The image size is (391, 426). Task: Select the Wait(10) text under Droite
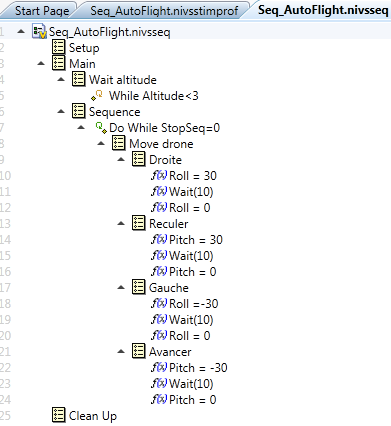[191, 192]
